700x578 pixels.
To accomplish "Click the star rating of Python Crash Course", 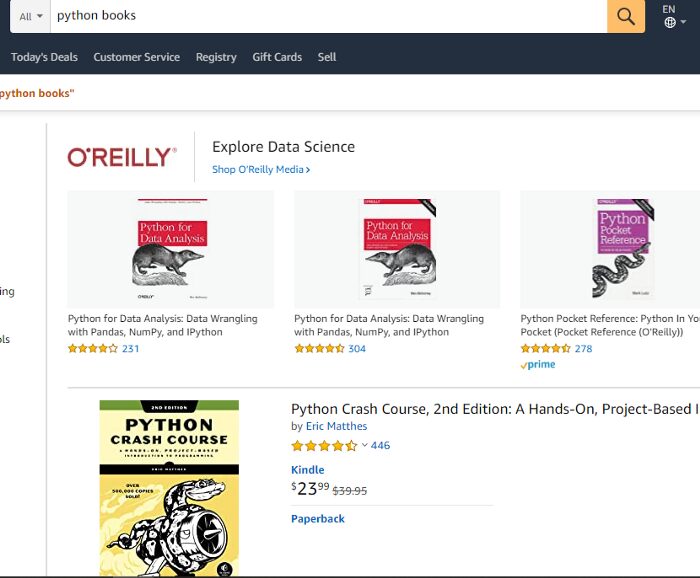I will 323,446.
